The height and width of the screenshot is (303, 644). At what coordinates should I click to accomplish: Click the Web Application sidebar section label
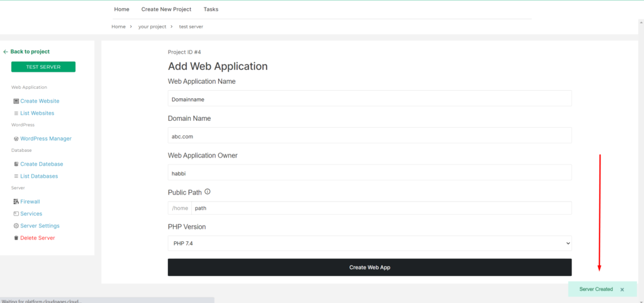[x=29, y=87]
